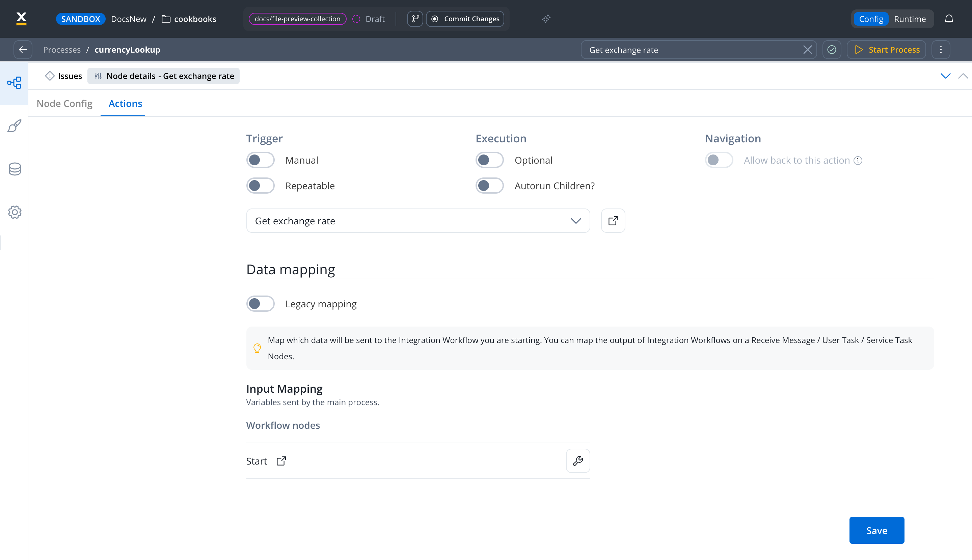This screenshot has height=560, width=972.
Task: Clear the Get exchange rate search field
Action: [807, 50]
